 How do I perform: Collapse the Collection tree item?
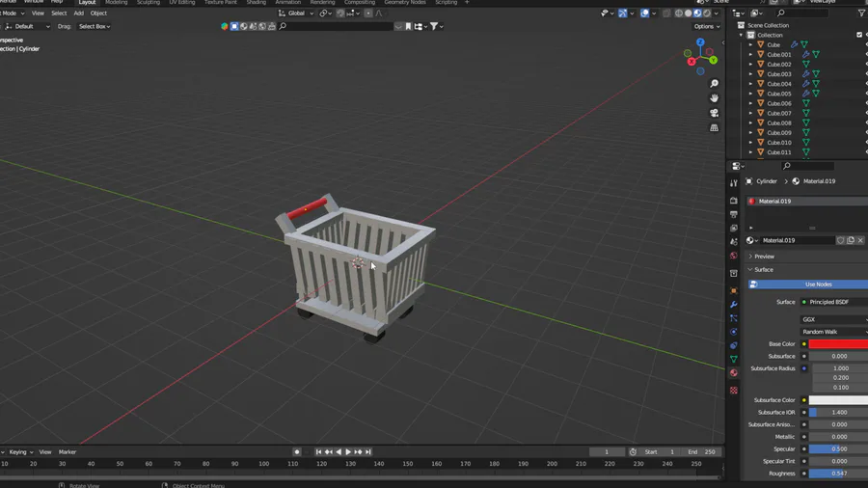point(742,35)
